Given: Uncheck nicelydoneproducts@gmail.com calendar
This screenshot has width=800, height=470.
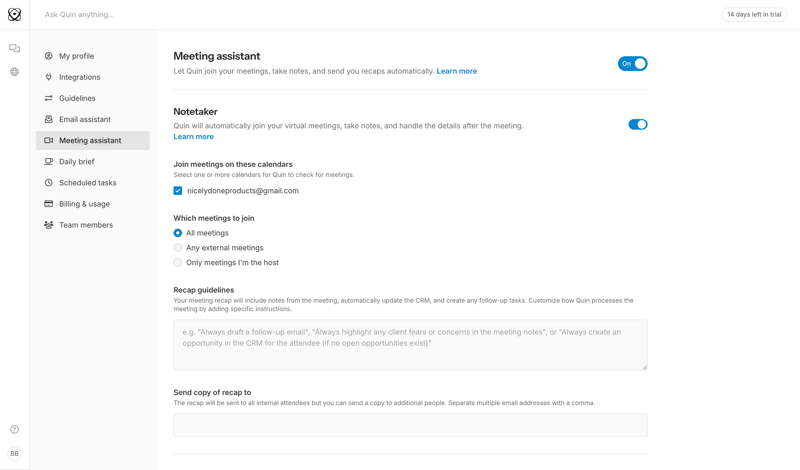Looking at the screenshot, I should coord(178,191).
